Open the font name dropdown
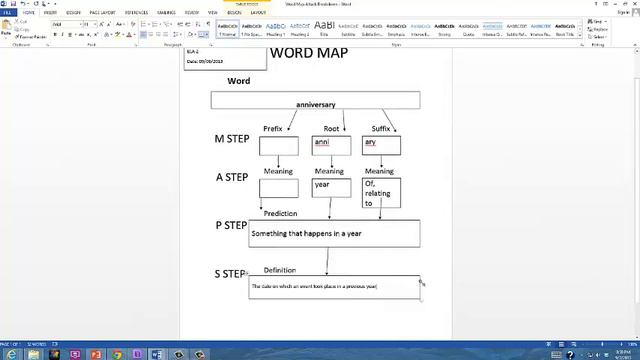Image resolution: width=640 pixels, height=360 pixels. (x=81, y=24)
